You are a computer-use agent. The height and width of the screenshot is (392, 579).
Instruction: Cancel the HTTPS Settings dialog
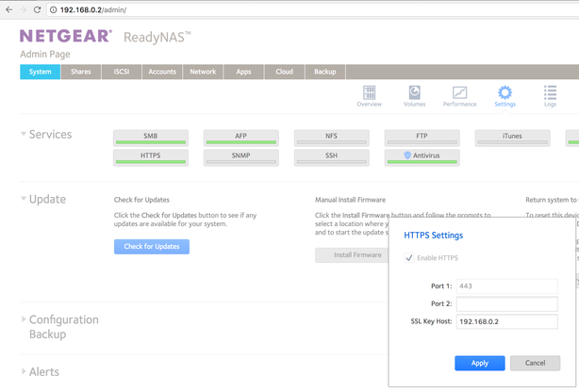point(535,363)
